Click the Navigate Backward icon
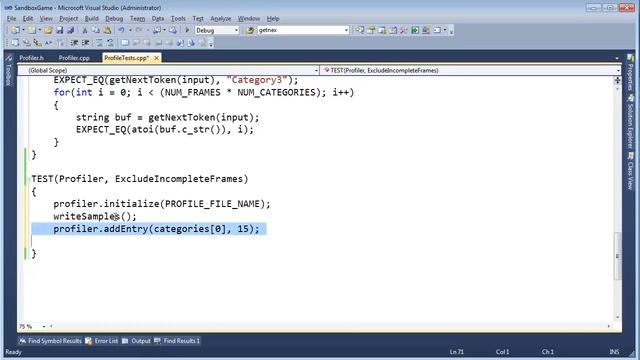Viewport: 640px width, 360px height. tap(157, 30)
